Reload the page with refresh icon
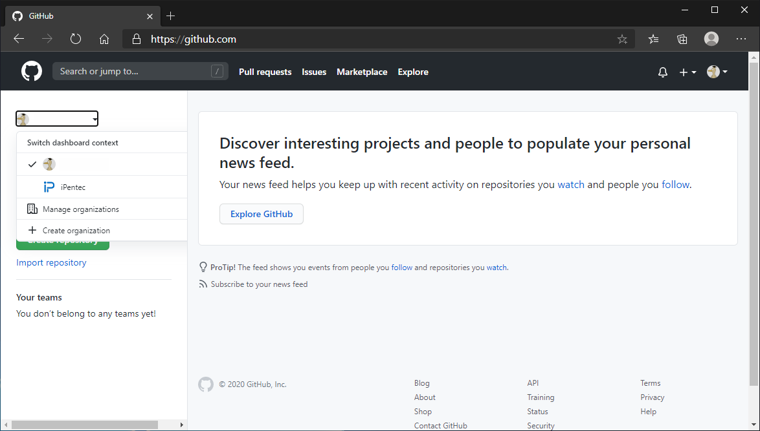The height and width of the screenshot is (431, 760). 76,39
